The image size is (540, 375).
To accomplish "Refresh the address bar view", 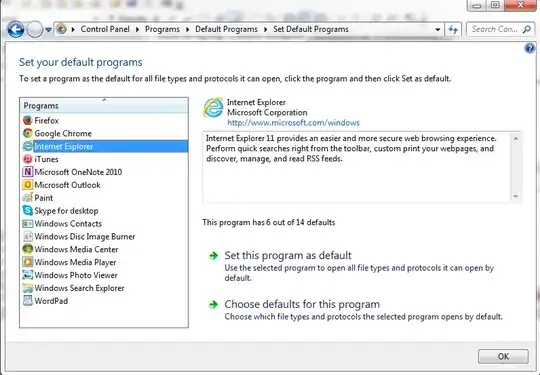I will coord(453,29).
